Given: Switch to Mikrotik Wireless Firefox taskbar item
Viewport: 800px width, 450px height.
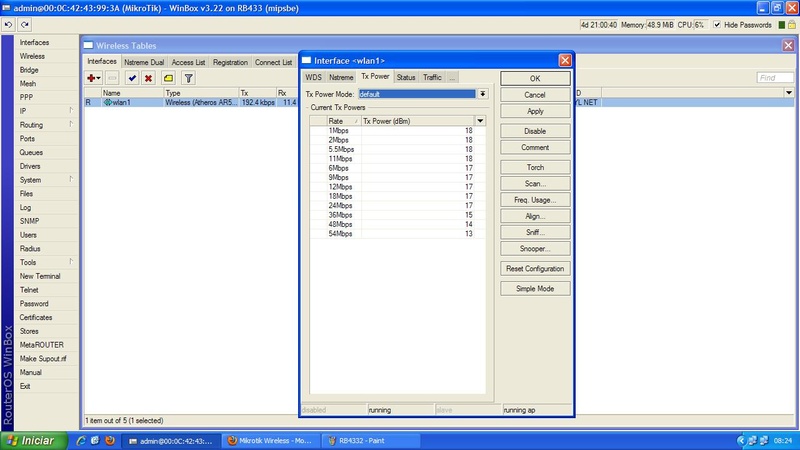Looking at the screenshot, I should [271, 440].
